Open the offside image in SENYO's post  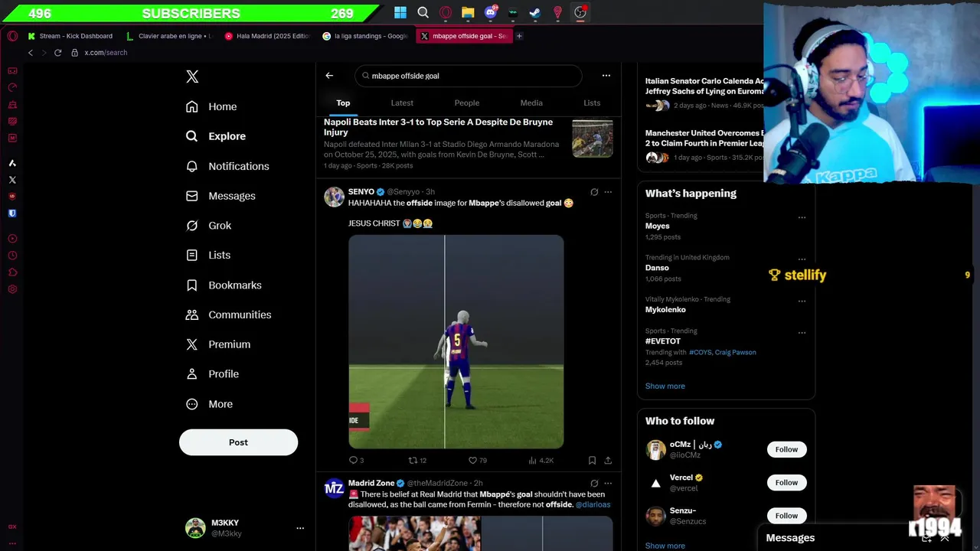point(456,341)
